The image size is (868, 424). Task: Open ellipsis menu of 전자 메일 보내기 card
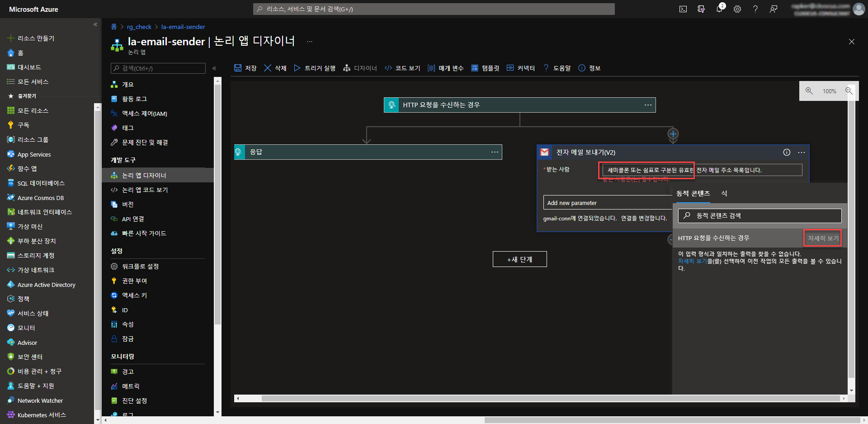(x=802, y=152)
